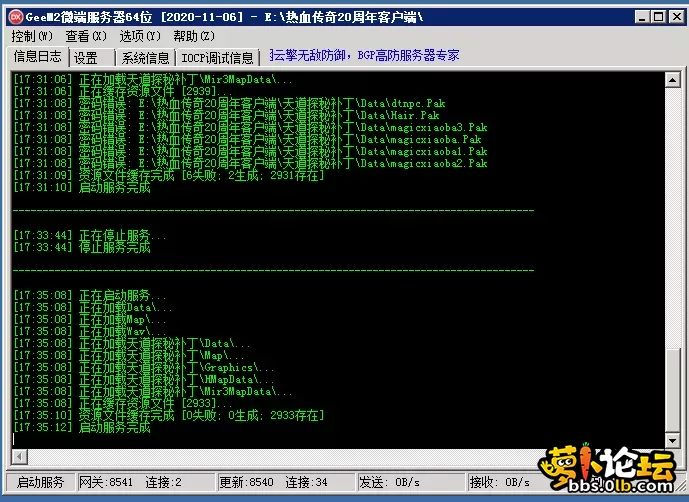Image resolution: width=689 pixels, height=502 pixels.
Task: Open the 查看(X) menu
Action: (x=86, y=36)
